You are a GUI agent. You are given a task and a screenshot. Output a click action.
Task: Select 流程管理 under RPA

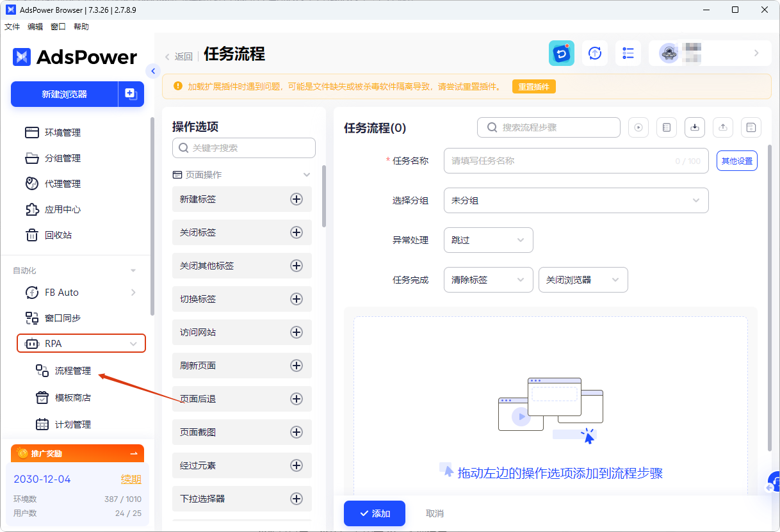coord(73,371)
